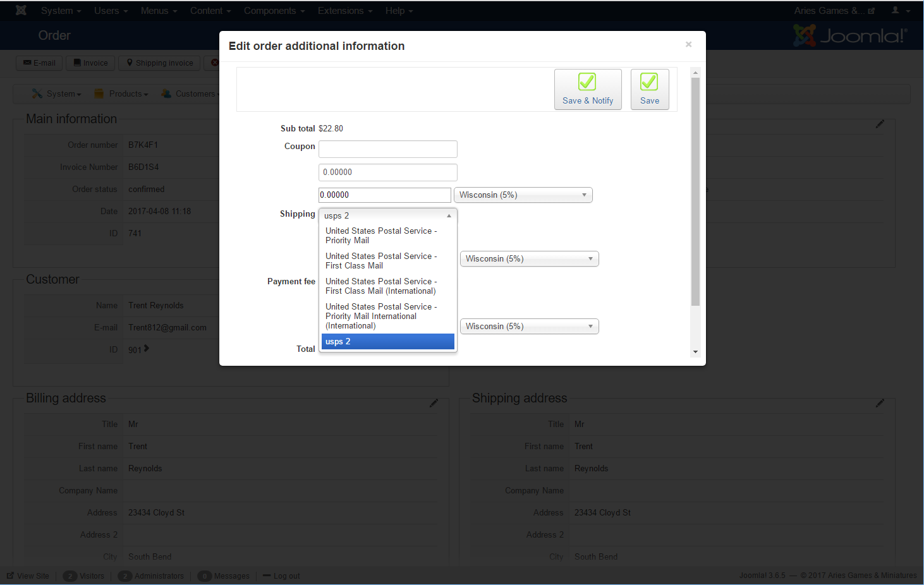
Task: Click the Shipping address pencil edit icon
Action: tap(880, 403)
